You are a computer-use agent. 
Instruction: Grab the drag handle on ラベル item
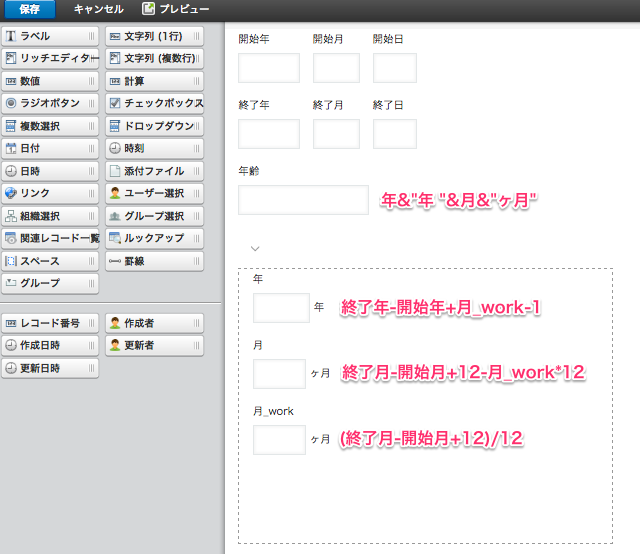click(91, 36)
